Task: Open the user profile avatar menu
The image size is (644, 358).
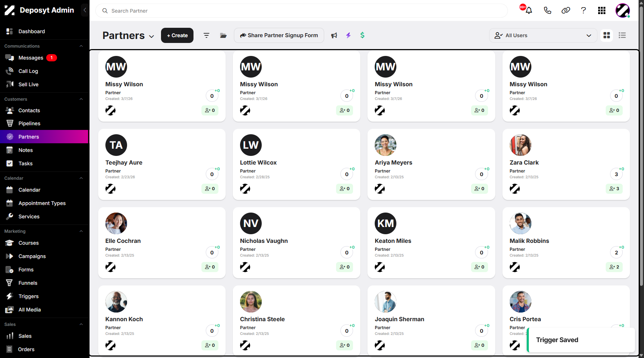Action: click(x=623, y=10)
